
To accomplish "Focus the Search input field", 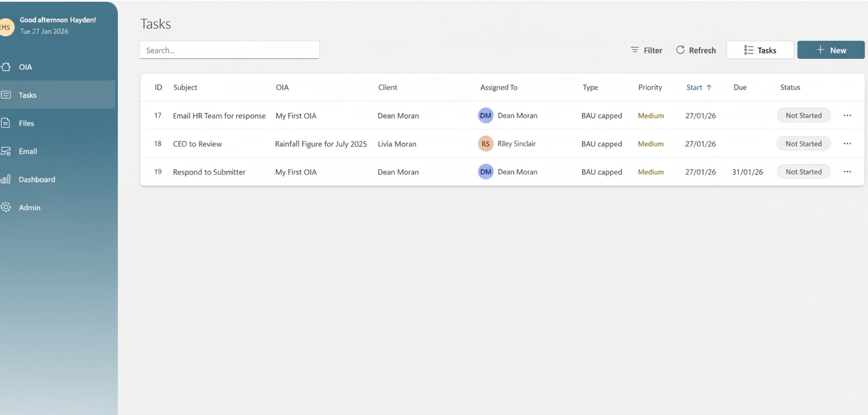I will [229, 50].
